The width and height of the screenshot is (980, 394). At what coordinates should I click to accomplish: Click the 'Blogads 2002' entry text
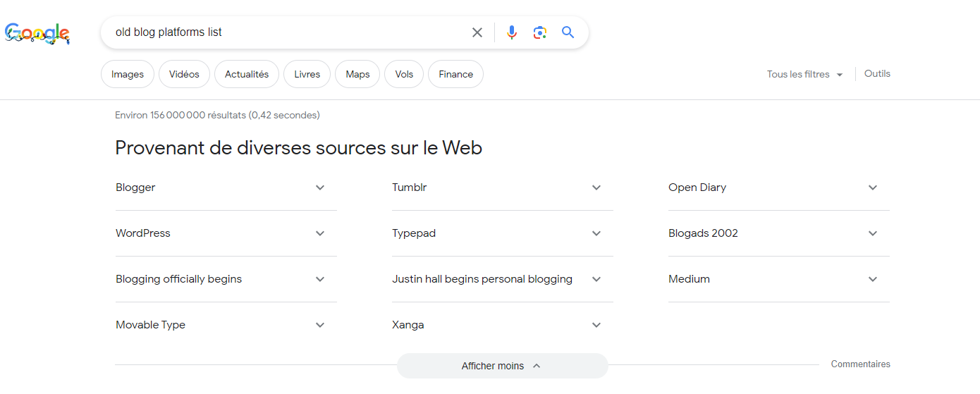pos(703,233)
